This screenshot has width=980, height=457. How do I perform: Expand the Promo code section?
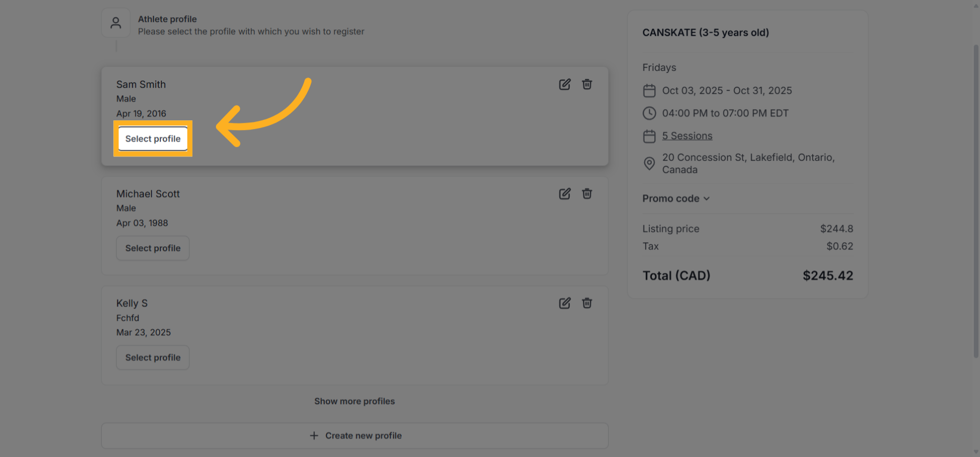tap(676, 198)
